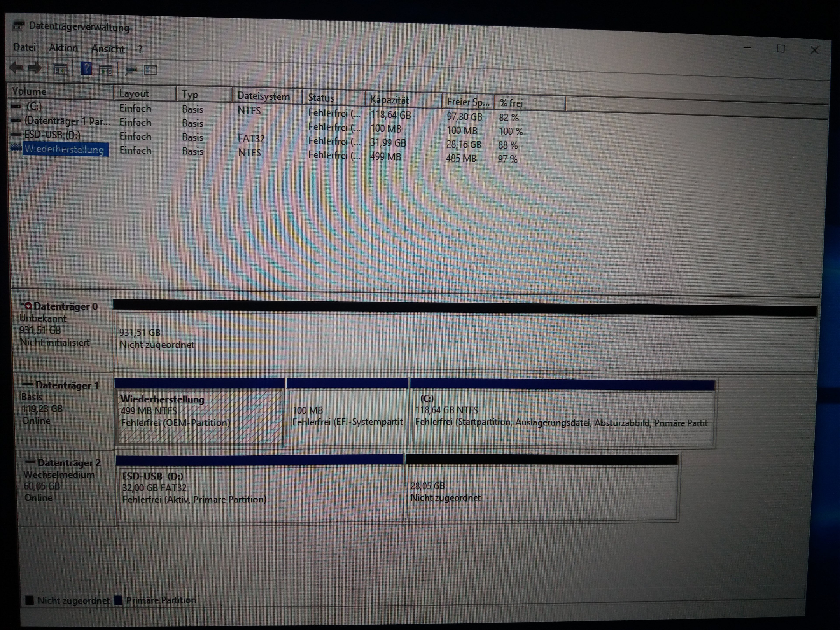Open the Aktion menu
The height and width of the screenshot is (630, 840).
(x=63, y=48)
